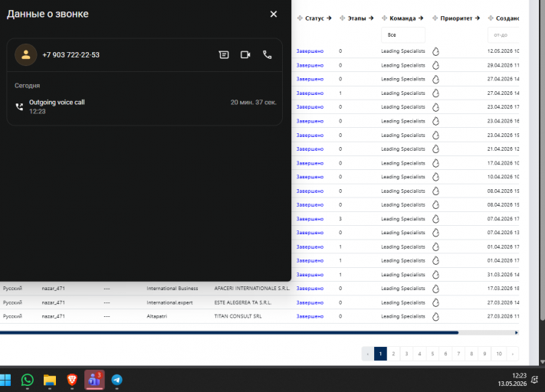Open Завершено link in the ESTE ALEGEREA TA row
545x392 pixels.
(310, 302)
